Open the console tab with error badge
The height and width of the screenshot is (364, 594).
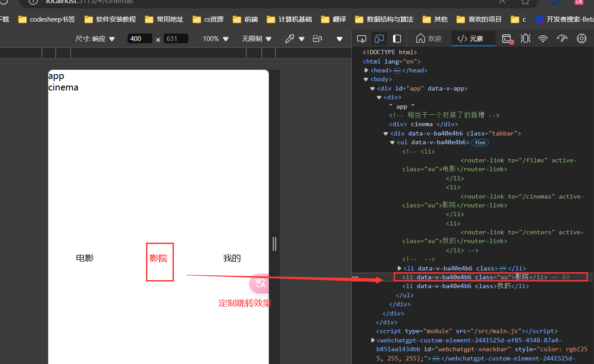508,39
